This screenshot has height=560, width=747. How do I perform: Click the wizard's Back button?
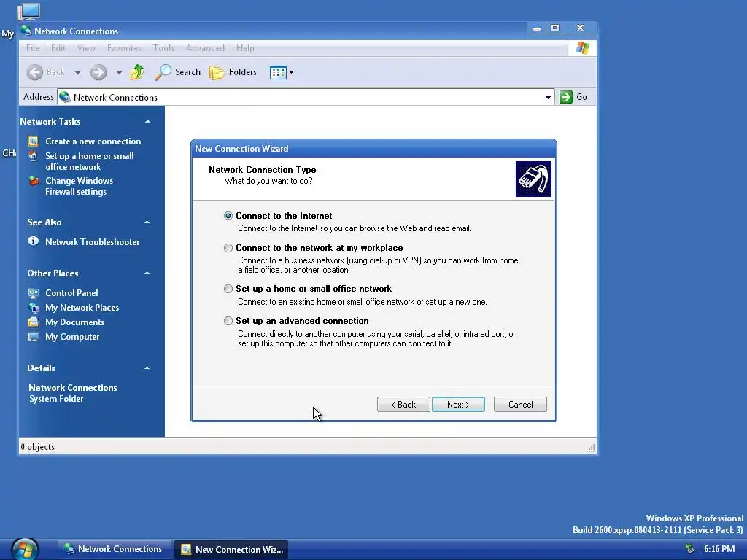pos(403,404)
